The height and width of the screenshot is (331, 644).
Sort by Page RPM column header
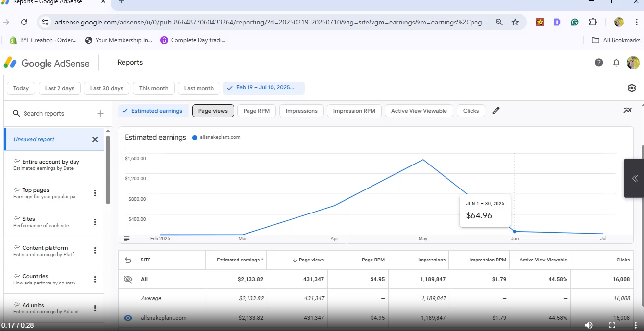373,260
